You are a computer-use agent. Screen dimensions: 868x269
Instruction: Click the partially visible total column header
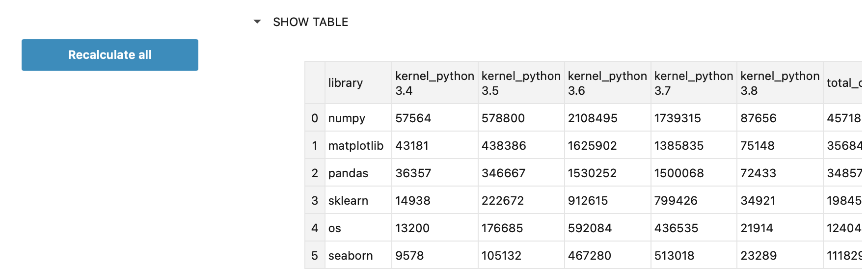tap(843, 83)
